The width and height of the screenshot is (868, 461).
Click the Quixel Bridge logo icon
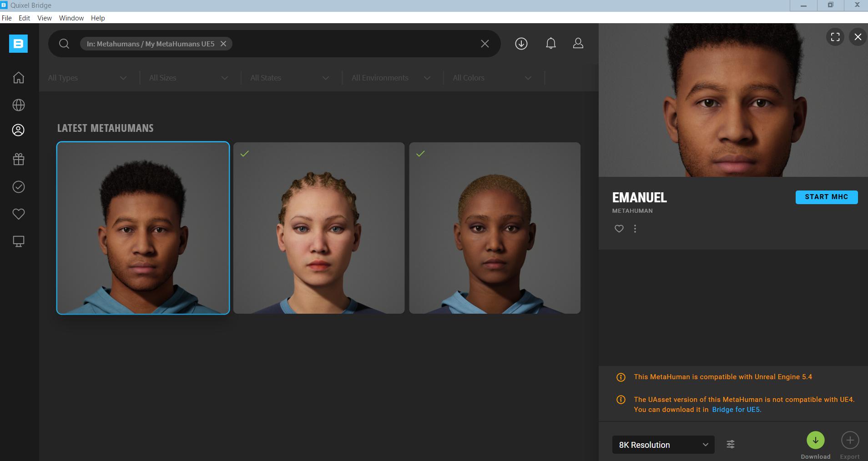(x=18, y=44)
